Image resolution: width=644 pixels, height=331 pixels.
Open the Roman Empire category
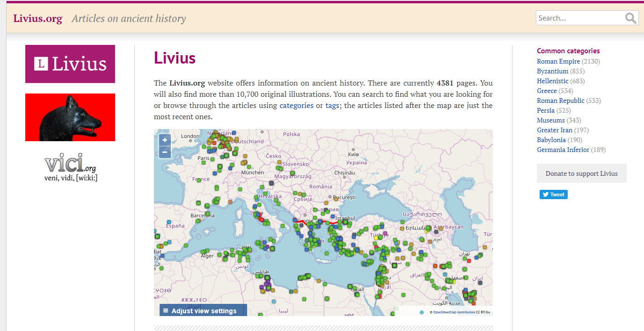pos(558,61)
